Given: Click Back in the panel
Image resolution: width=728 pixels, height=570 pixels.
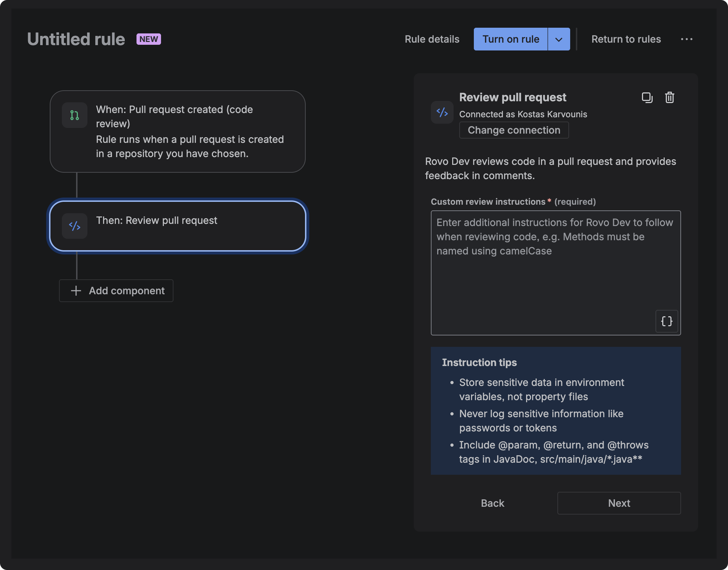Looking at the screenshot, I should [x=492, y=503].
